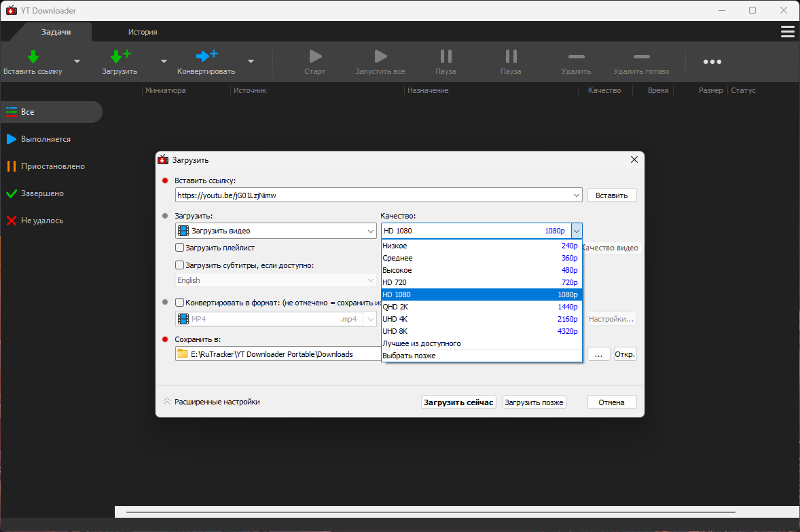The width and height of the screenshot is (800, 532).
Task: Open the MP4 format dropdown
Action: click(276, 319)
